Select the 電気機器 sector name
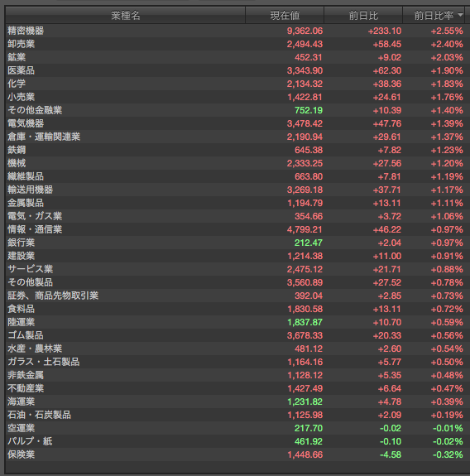Image resolution: width=470 pixels, height=476 pixels. [26, 123]
